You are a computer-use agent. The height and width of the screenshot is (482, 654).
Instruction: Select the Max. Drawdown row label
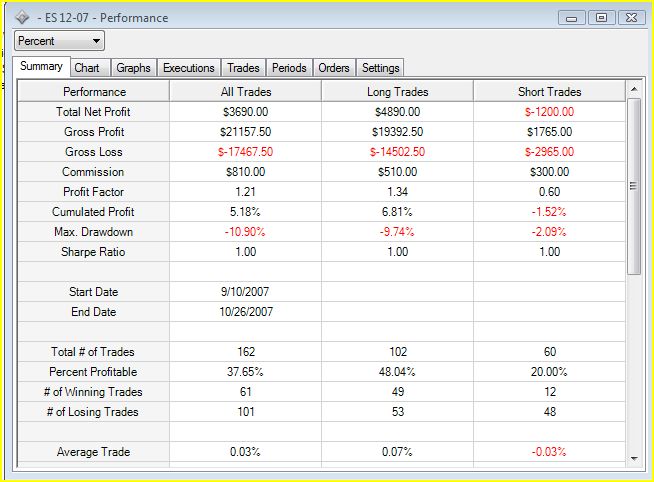tap(93, 232)
